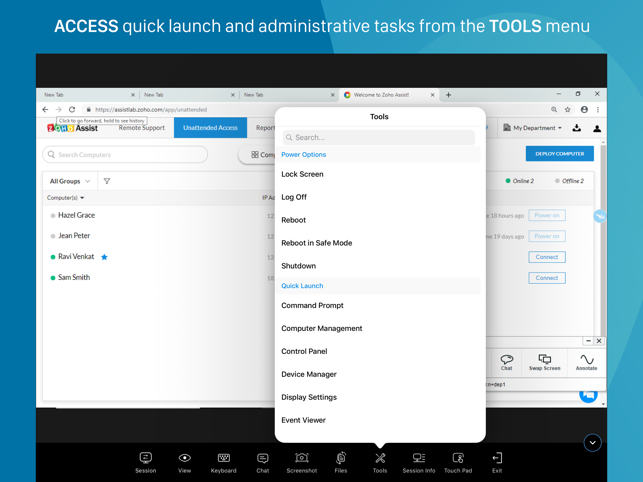Exit the remote session
This screenshot has height=482, width=643.
tap(497, 462)
